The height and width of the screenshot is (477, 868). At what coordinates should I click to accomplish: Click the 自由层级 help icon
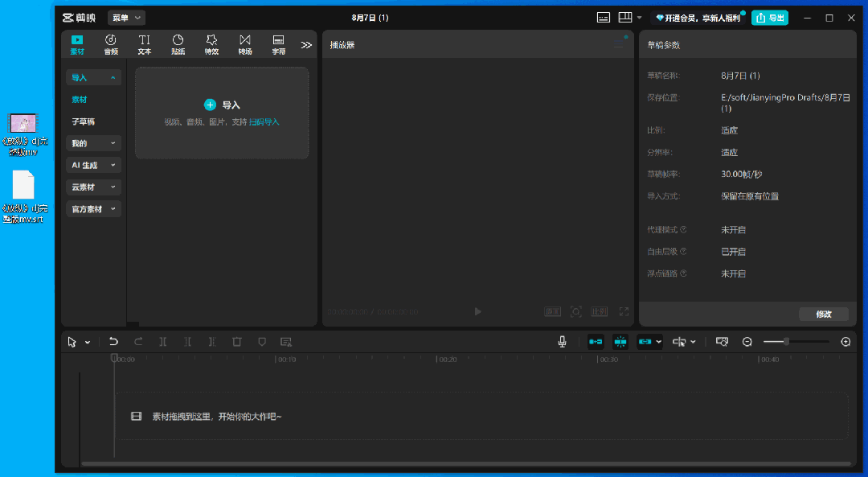point(684,252)
